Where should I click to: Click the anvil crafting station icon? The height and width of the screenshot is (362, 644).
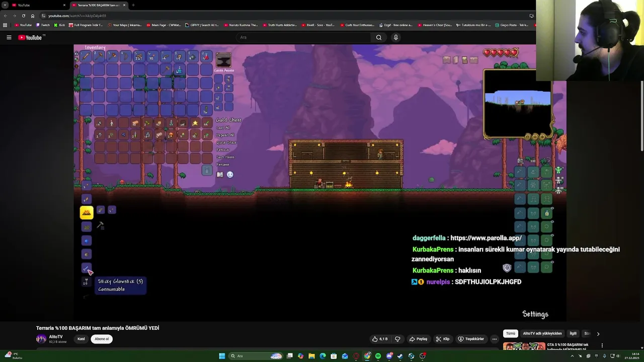(223, 60)
